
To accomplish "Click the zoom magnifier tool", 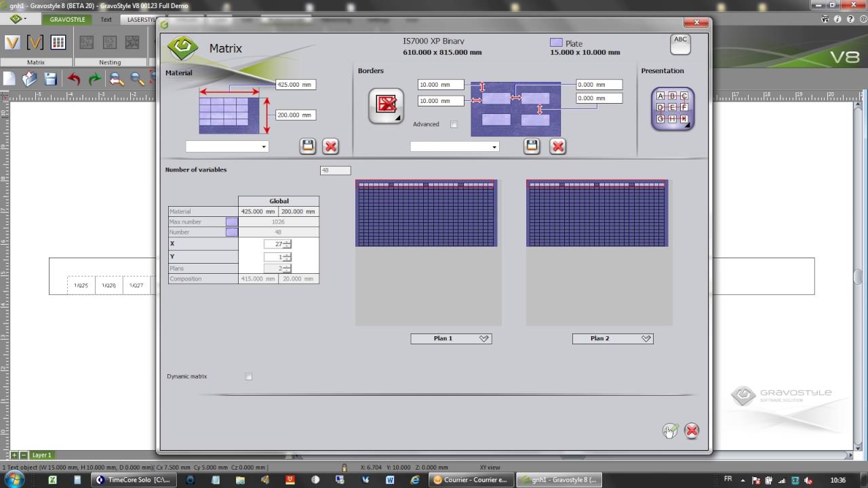I will coord(137,79).
